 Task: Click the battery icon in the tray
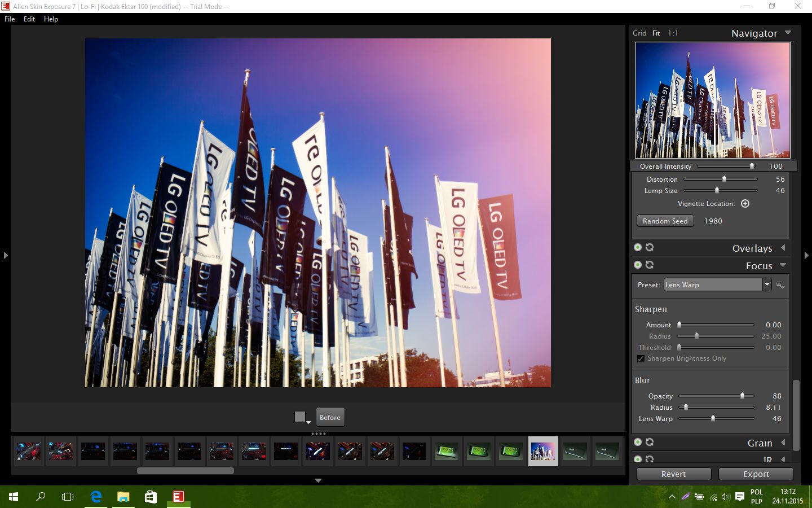click(x=699, y=497)
